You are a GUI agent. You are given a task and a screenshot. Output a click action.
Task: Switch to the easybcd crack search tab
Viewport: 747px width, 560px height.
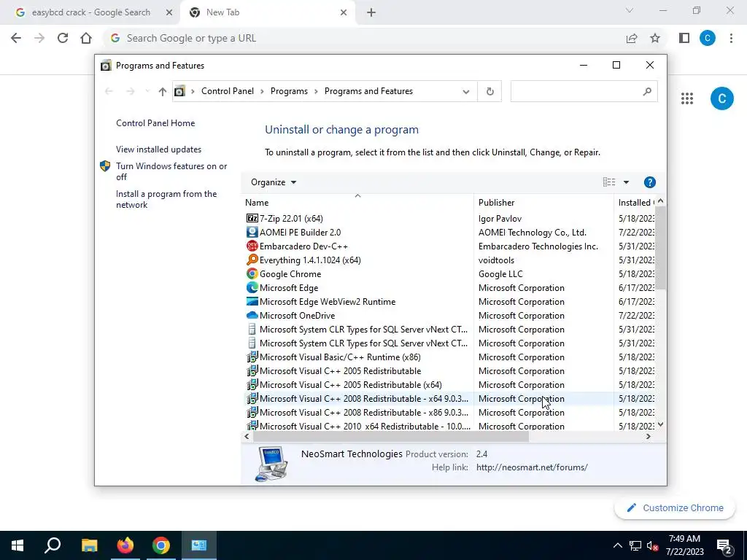90,12
